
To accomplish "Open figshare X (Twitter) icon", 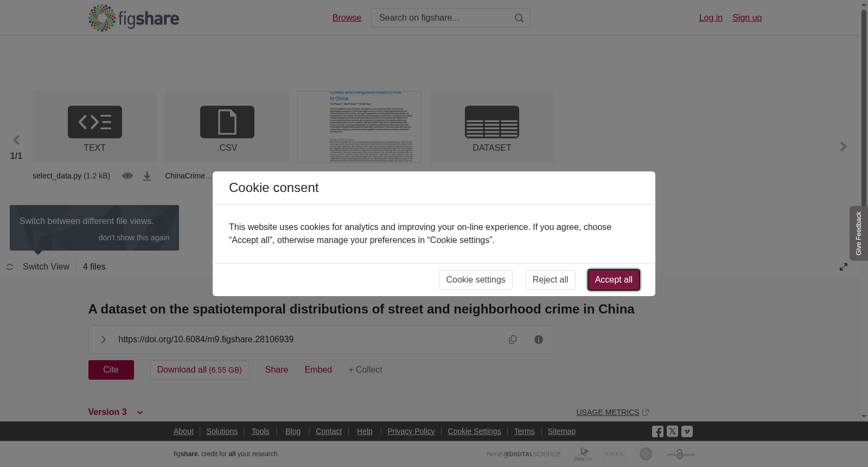I will (672, 432).
